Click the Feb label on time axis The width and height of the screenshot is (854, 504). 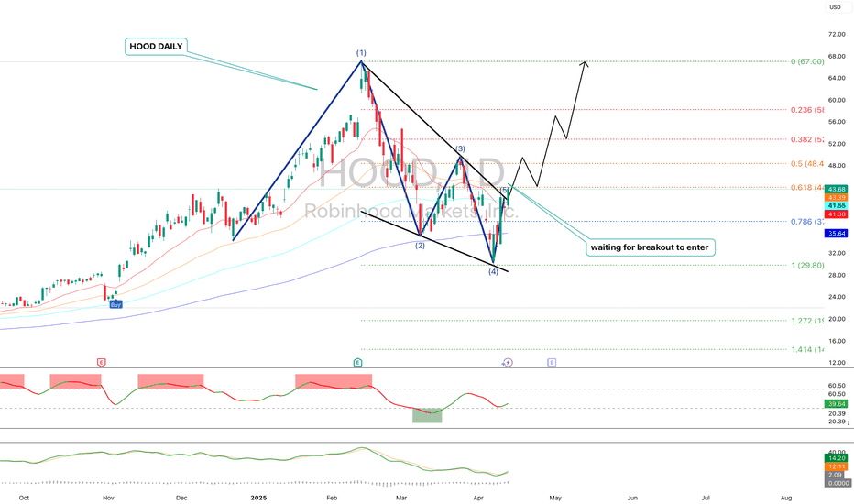click(332, 498)
